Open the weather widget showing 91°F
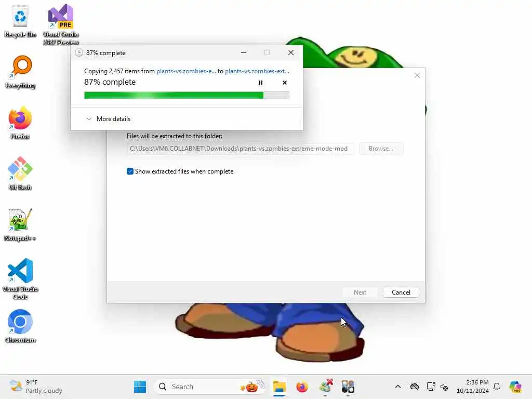The image size is (532, 399). (x=36, y=387)
